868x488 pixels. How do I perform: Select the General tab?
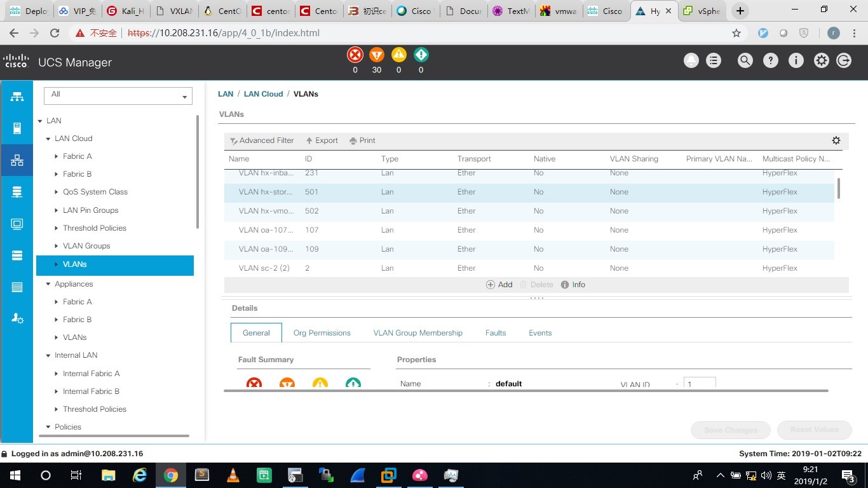click(x=256, y=333)
